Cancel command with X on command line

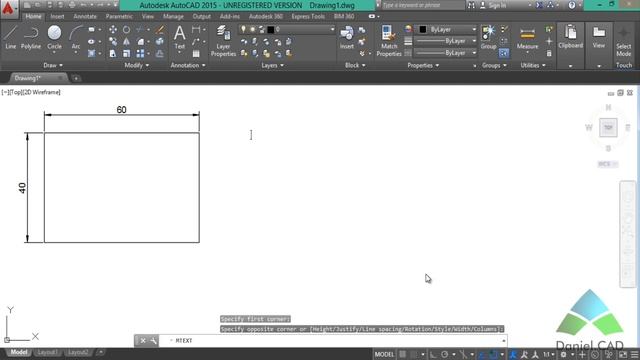point(143,340)
